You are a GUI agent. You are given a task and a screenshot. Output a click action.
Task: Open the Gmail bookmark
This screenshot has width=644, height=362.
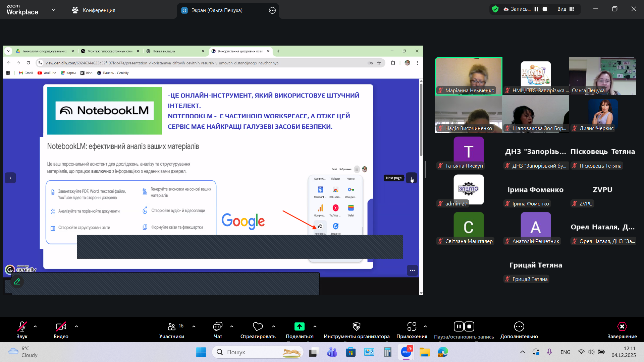point(26,73)
